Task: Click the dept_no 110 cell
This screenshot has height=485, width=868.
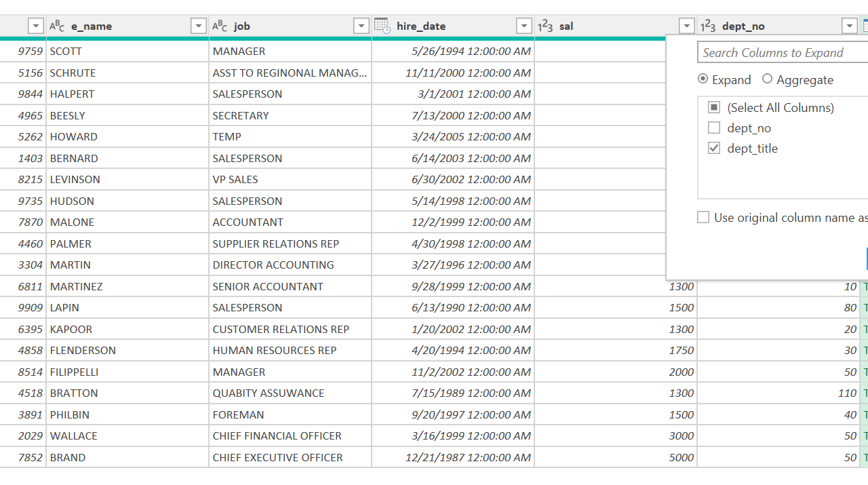Action: pos(778,393)
